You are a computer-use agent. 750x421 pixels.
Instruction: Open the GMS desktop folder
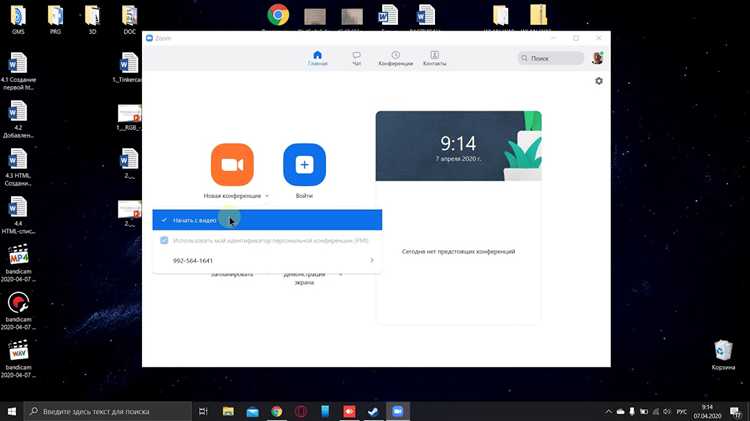pyautogui.click(x=18, y=19)
